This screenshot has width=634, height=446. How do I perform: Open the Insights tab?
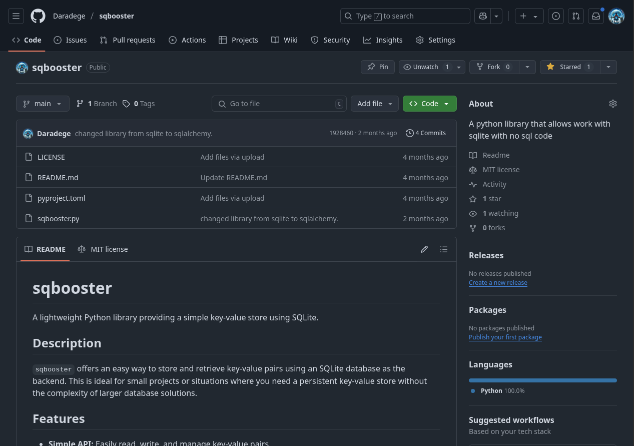pos(383,40)
